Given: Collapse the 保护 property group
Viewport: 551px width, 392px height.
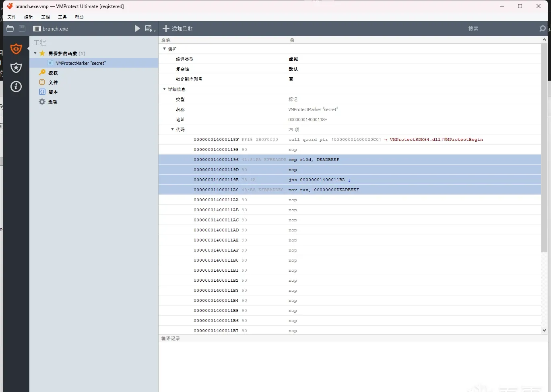Looking at the screenshot, I should [x=164, y=49].
